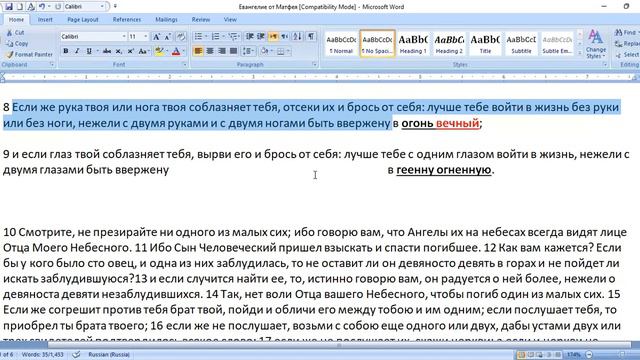
Task: Expand the Styles gallery with More arrow
Action: pyautogui.click(x=580, y=53)
